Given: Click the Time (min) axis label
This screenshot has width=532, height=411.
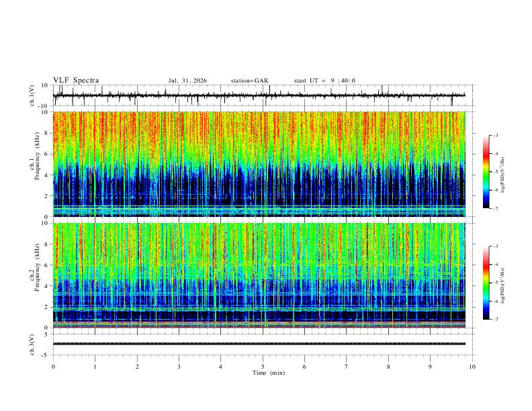Looking at the screenshot, I should (269, 373).
